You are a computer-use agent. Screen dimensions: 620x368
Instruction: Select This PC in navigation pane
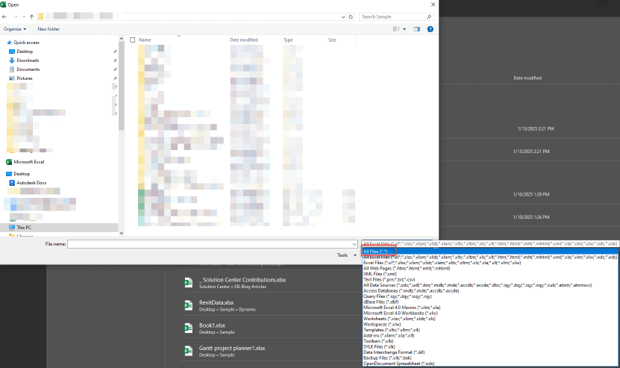coord(24,227)
